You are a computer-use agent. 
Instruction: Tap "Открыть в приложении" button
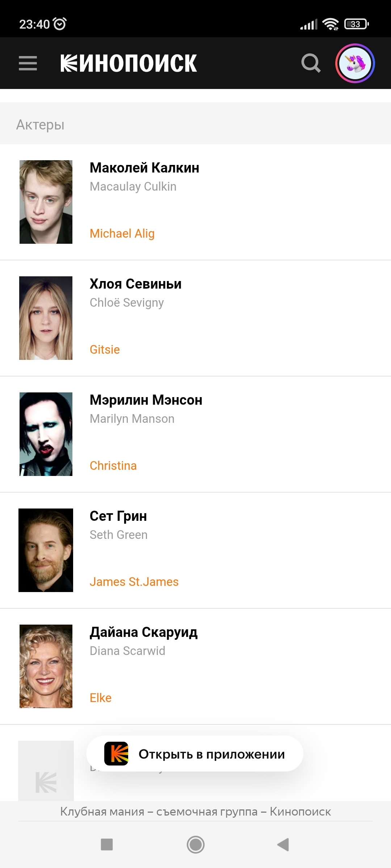[x=211, y=754]
